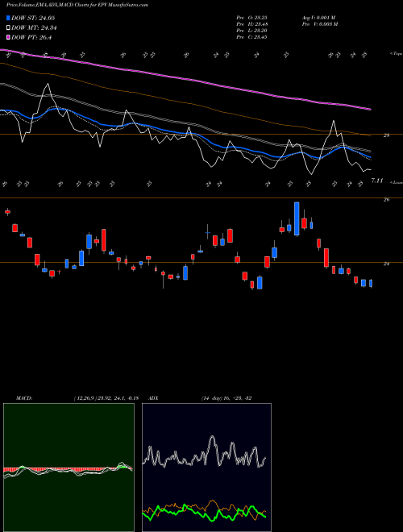
Task: Click the '28' price axis label
Action: click(x=386, y=135)
